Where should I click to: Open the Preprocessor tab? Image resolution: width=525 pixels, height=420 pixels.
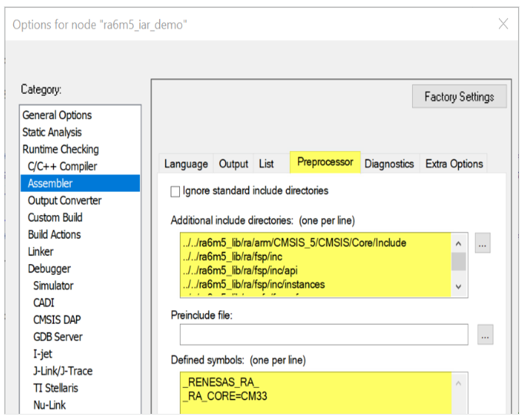[325, 162]
